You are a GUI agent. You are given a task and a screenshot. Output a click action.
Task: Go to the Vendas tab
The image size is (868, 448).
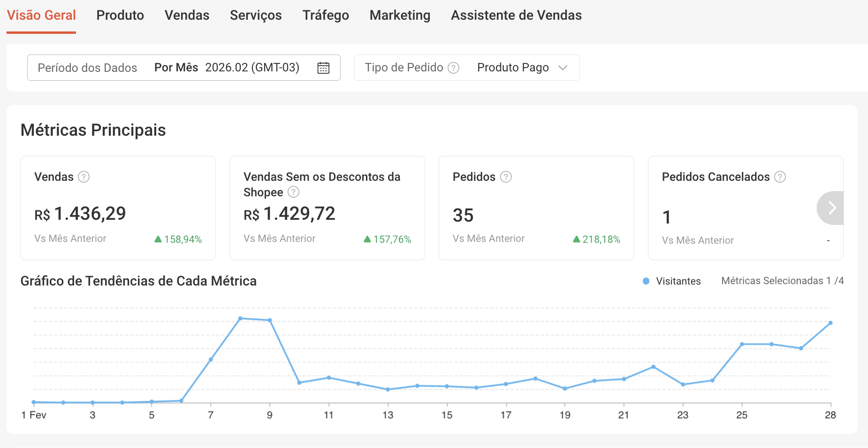(x=187, y=15)
